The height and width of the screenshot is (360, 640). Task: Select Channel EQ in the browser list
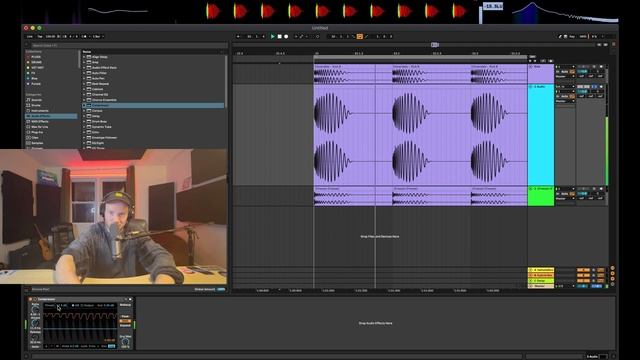click(x=100, y=94)
